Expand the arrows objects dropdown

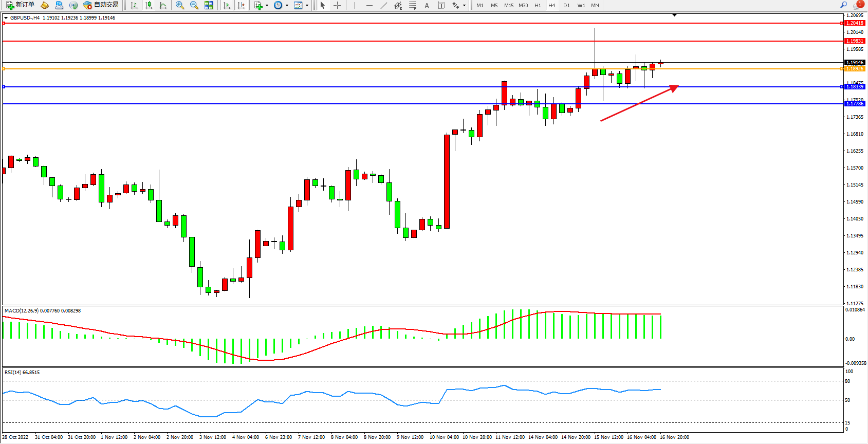[464, 5]
